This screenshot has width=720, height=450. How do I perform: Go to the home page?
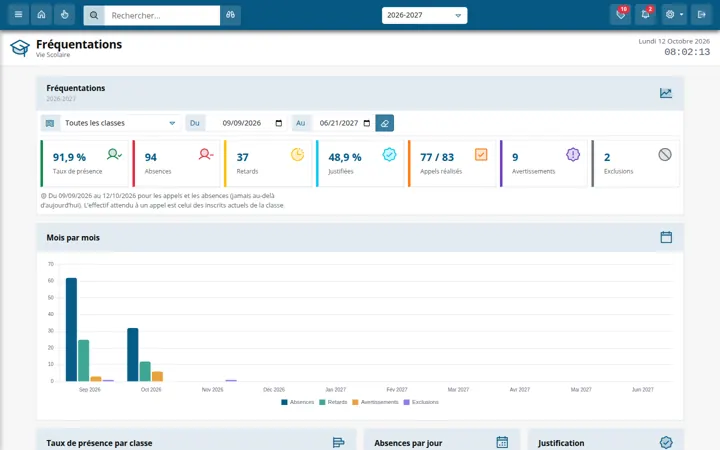[x=41, y=15]
